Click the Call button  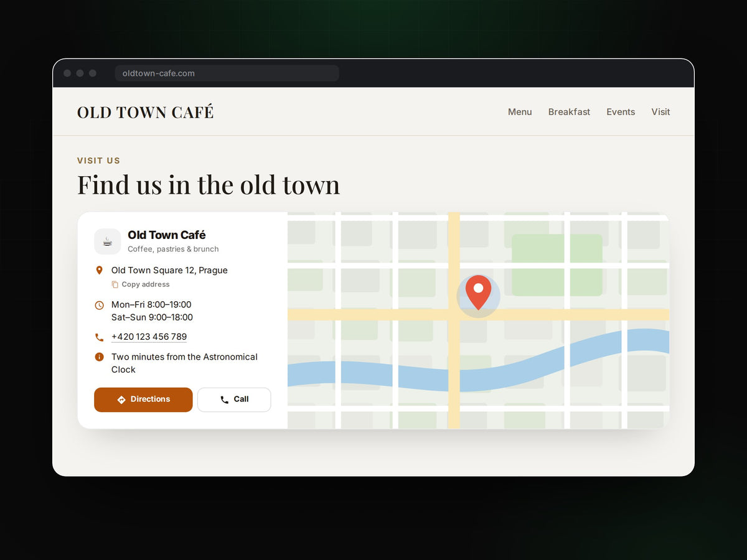click(x=234, y=399)
